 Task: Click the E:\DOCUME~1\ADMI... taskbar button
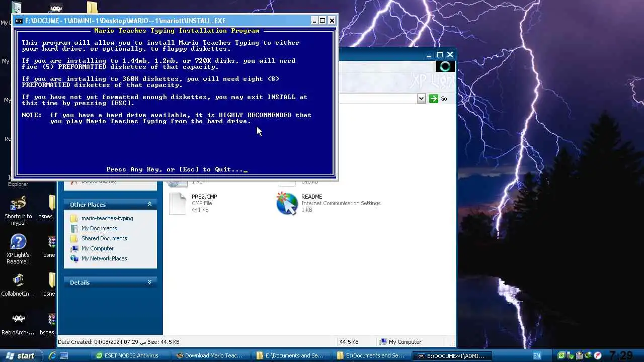451,355
